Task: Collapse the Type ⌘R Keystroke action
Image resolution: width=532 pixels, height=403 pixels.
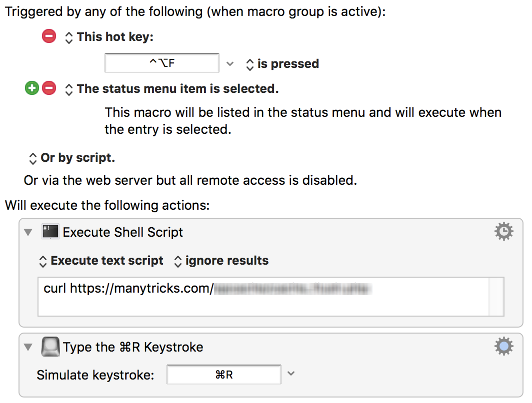Action: coord(28,347)
